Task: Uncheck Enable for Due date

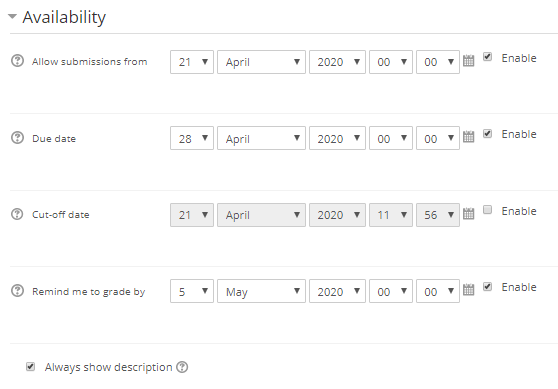Action: click(x=488, y=133)
